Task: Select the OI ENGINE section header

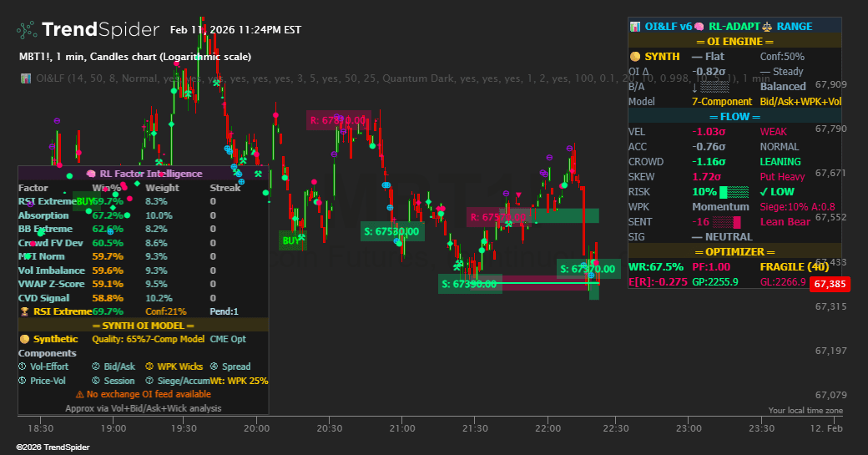Action: click(x=734, y=42)
